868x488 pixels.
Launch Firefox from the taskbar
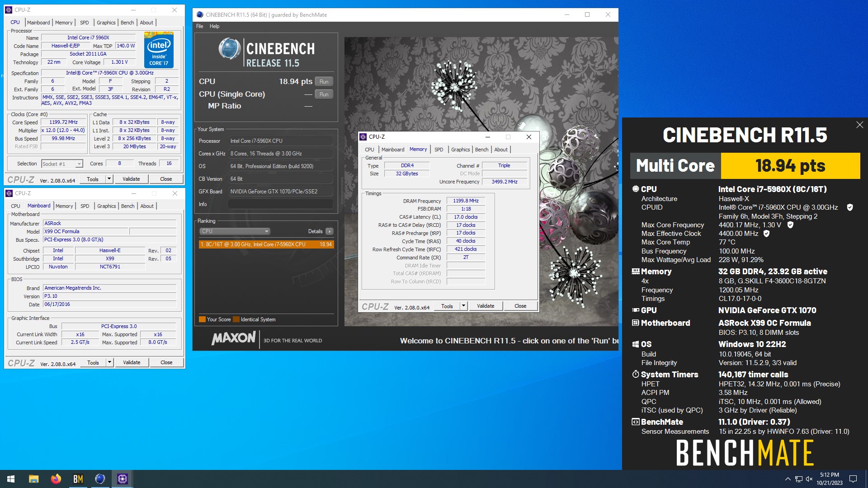(x=56, y=479)
